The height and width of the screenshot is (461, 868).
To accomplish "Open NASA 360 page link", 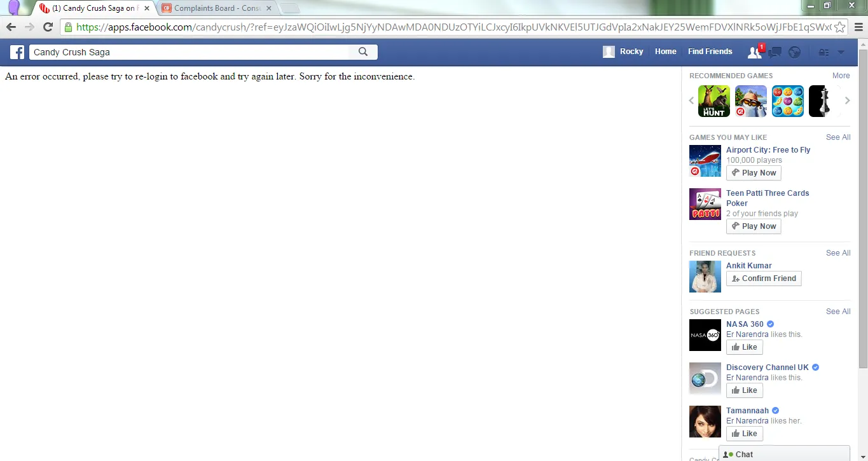I will pyautogui.click(x=745, y=324).
